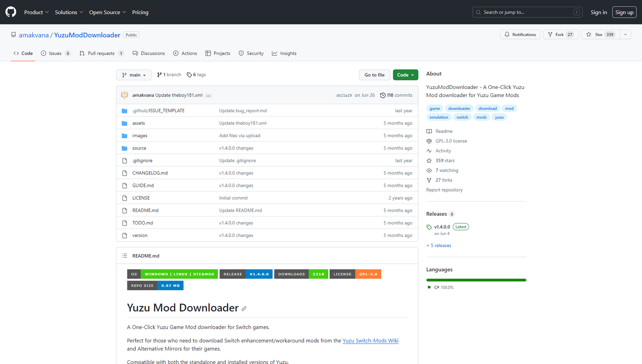Expand the green Code dropdown button

click(405, 75)
